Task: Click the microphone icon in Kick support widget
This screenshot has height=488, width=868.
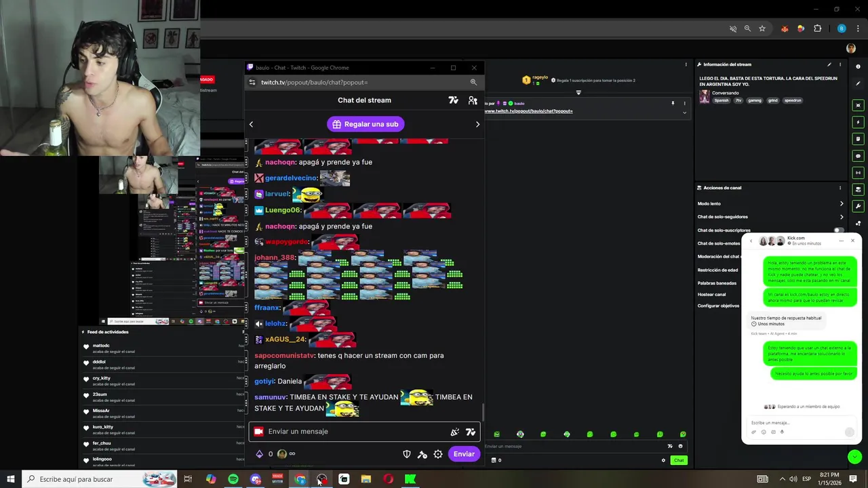Action: (x=782, y=432)
